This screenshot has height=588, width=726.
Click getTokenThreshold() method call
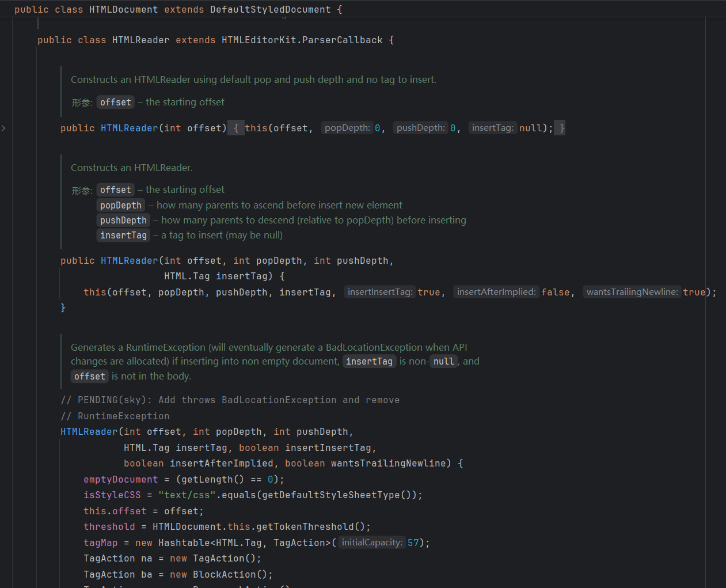(x=310, y=526)
